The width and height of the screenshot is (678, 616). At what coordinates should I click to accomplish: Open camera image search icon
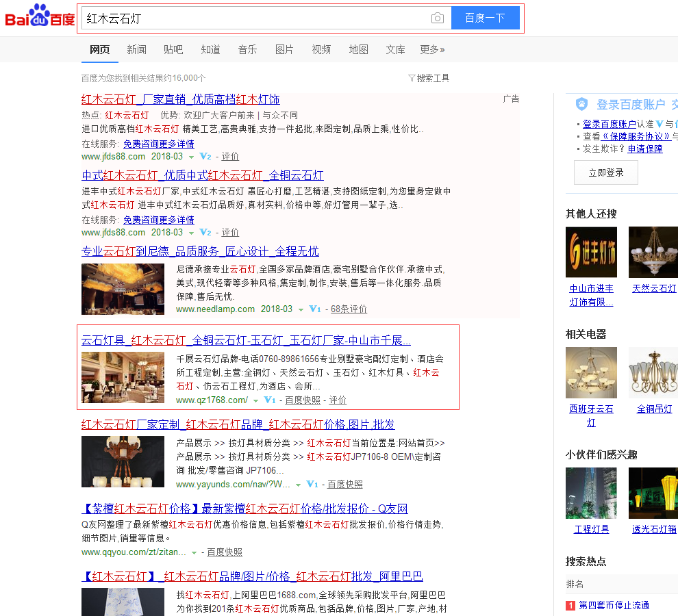click(x=438, y=18)
